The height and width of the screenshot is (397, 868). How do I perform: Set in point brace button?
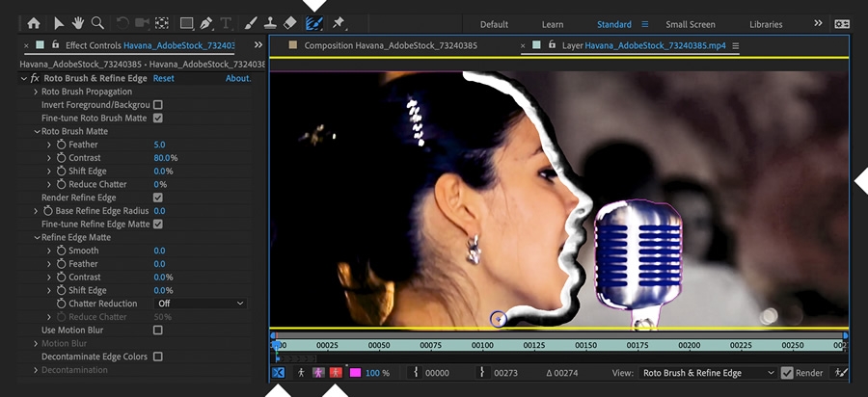pos(415,373)
